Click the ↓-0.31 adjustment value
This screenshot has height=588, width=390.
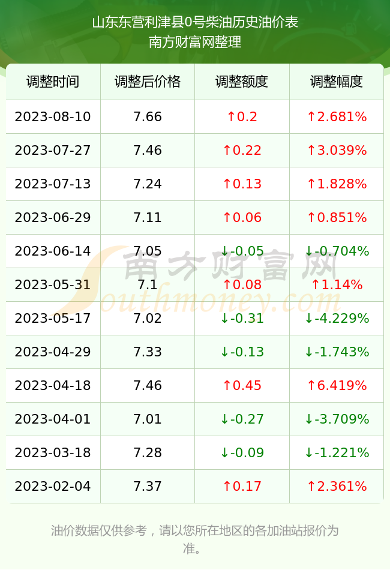click(242, 319)
